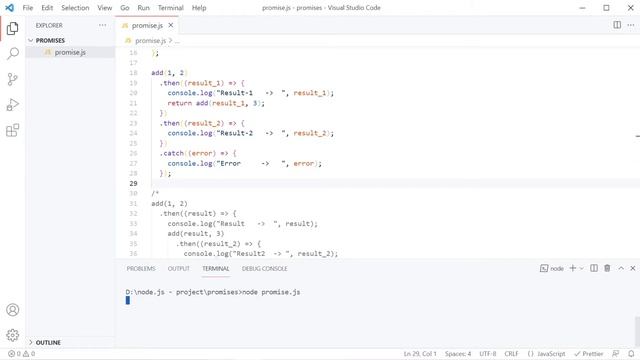Split the editor to the right

[x=617, y=25]
